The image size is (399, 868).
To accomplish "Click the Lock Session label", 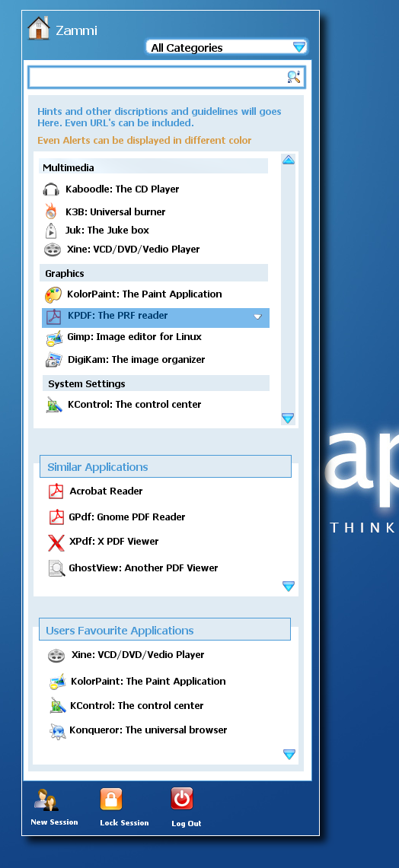I will coord(124,822).
